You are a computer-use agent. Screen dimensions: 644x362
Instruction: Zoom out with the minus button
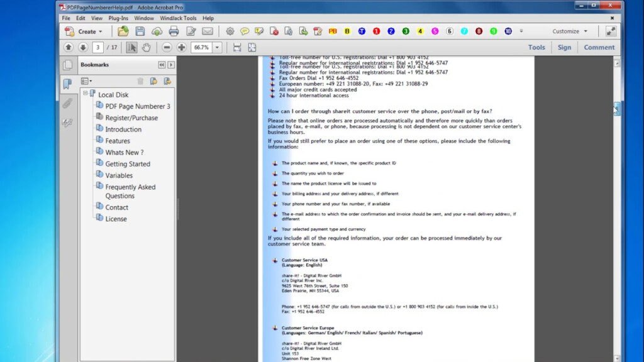[167, 47]
